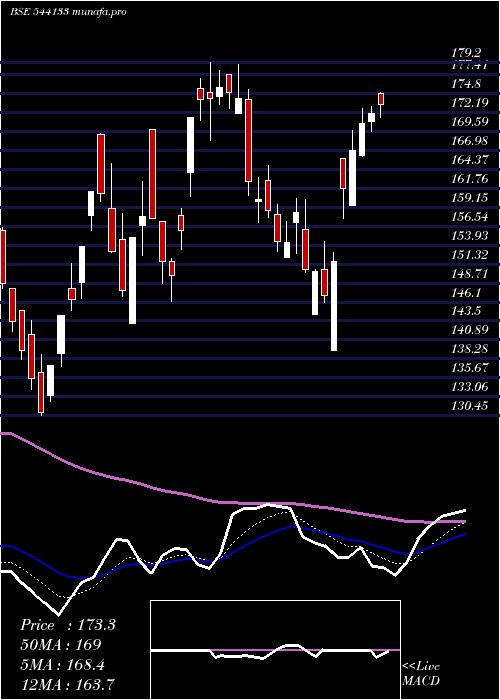
Task: Click the 138.28 price axis label
Action: (x=469, y=349)
